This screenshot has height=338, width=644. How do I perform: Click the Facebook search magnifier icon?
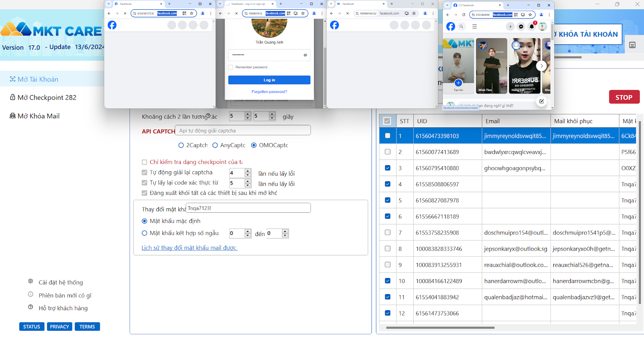[461, 27]
